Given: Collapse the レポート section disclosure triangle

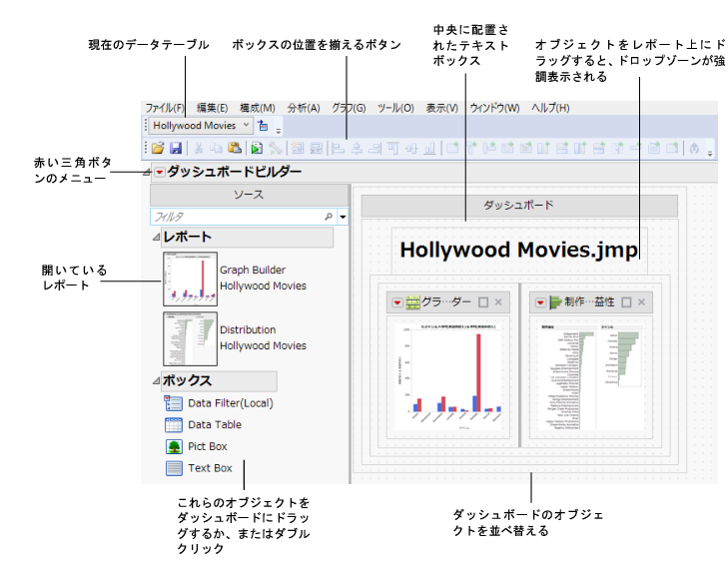Looking at the screenshot, I should 155,238.
